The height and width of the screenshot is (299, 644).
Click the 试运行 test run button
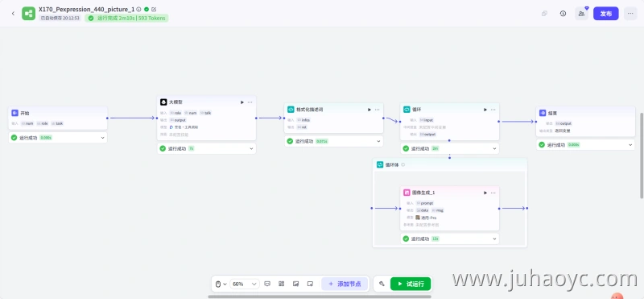411,284
